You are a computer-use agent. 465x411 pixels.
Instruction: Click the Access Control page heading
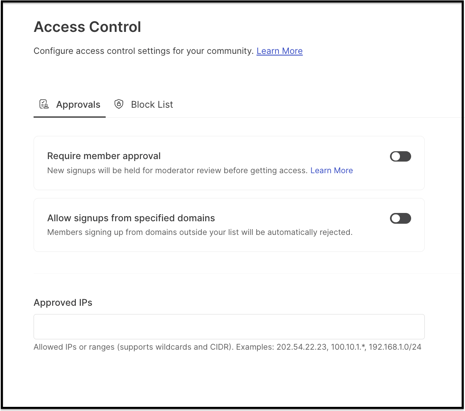[x=87, y=27]
